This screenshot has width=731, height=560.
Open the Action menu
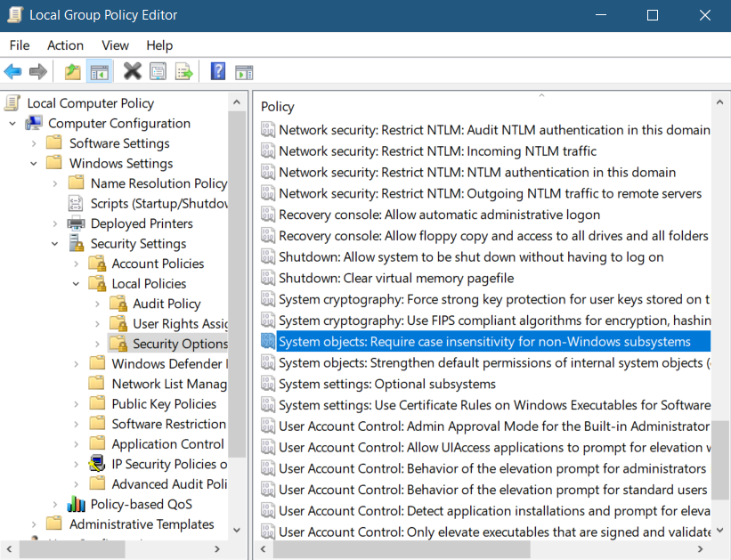pyautogui.click(x=65, y=45)
